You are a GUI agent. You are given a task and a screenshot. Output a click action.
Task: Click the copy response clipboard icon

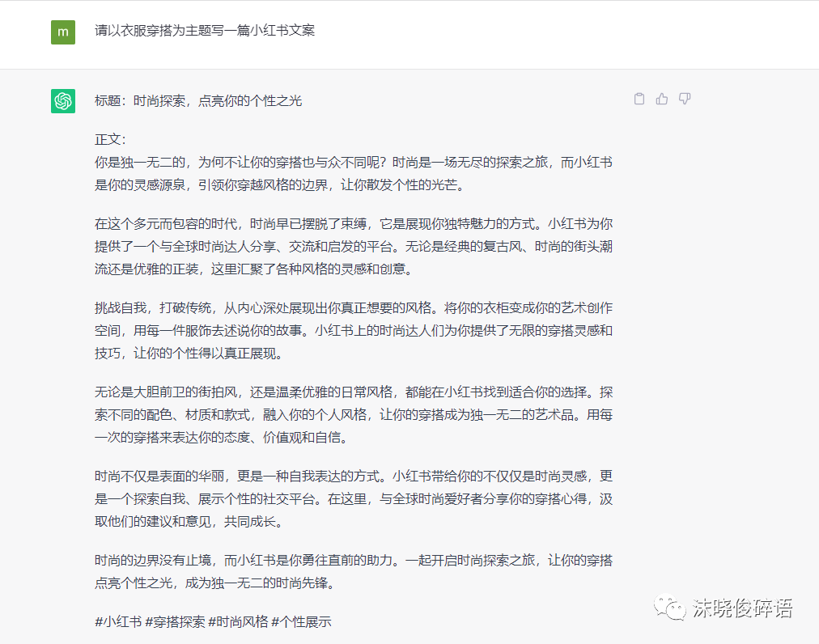(x=639, y=100)
